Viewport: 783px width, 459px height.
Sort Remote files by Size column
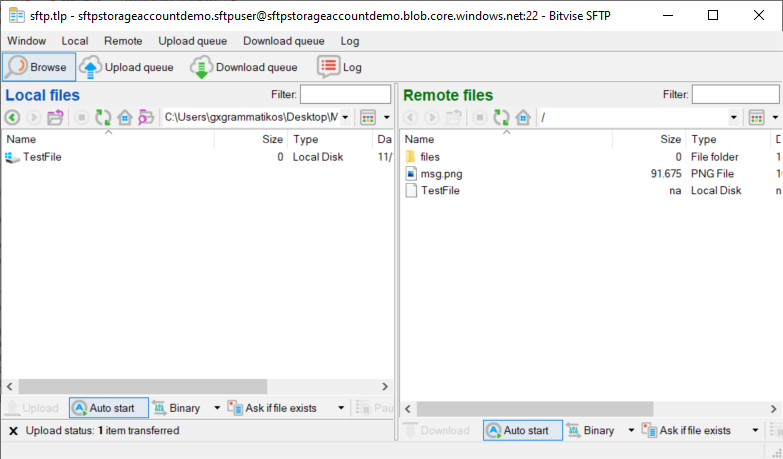pyautogui.click(x=649, y=139)
